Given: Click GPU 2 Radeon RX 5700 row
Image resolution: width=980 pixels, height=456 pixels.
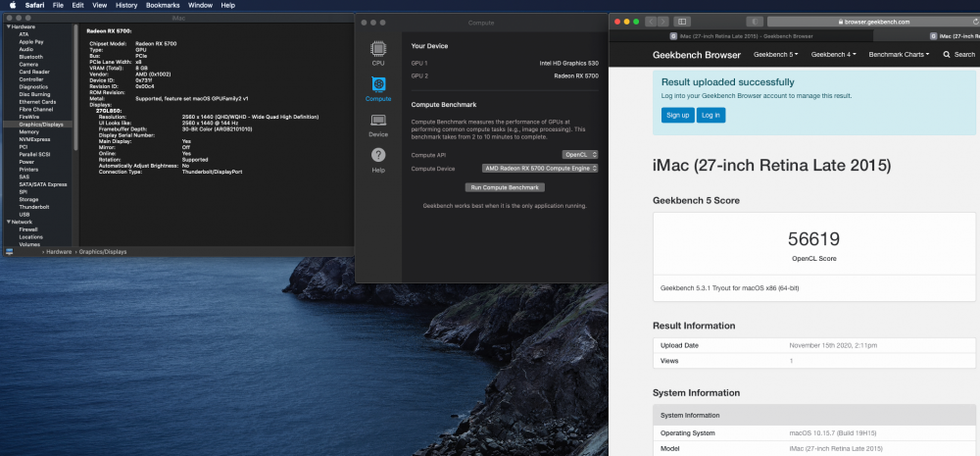Looking at the screenshot, I should [505, 76].
